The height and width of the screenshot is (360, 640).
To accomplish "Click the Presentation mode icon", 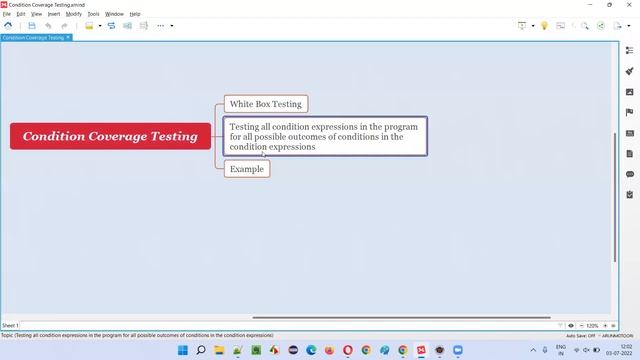I will [x=522, y=26].
